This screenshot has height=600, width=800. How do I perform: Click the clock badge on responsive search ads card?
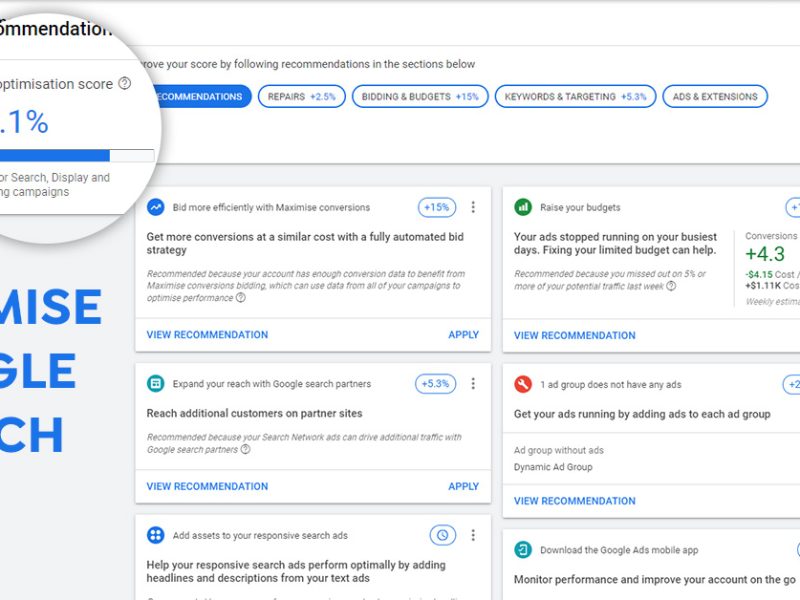tap(442, 535)
